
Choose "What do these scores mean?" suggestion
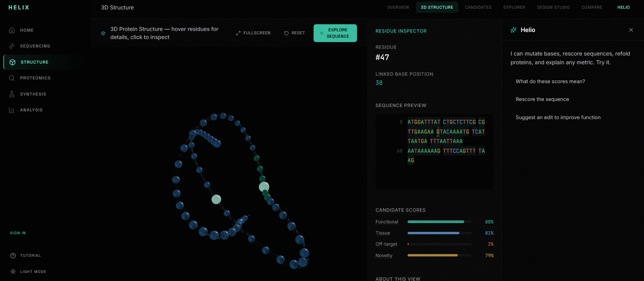point(550,81)
